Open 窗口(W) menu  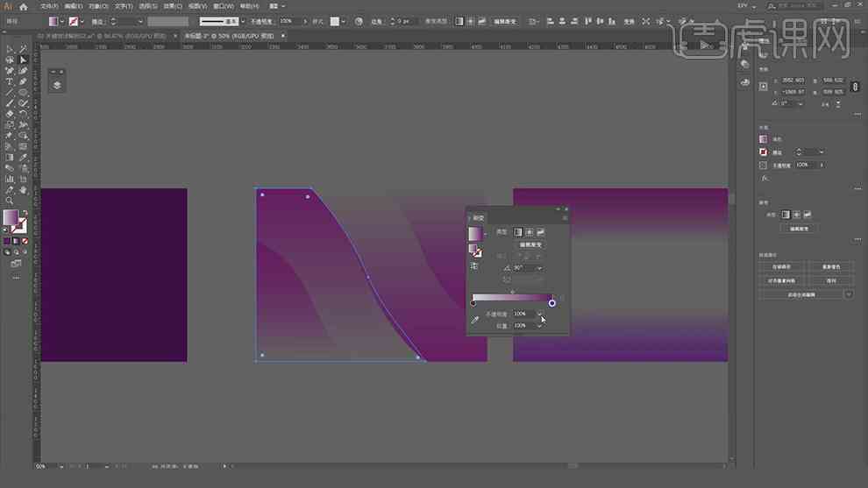click(x=224, y=6)
